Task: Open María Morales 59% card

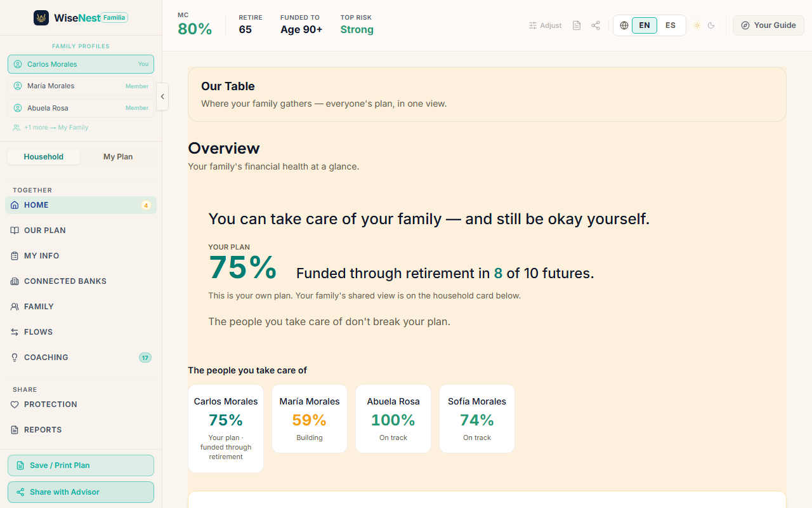Action: click(x=310, y=419)
